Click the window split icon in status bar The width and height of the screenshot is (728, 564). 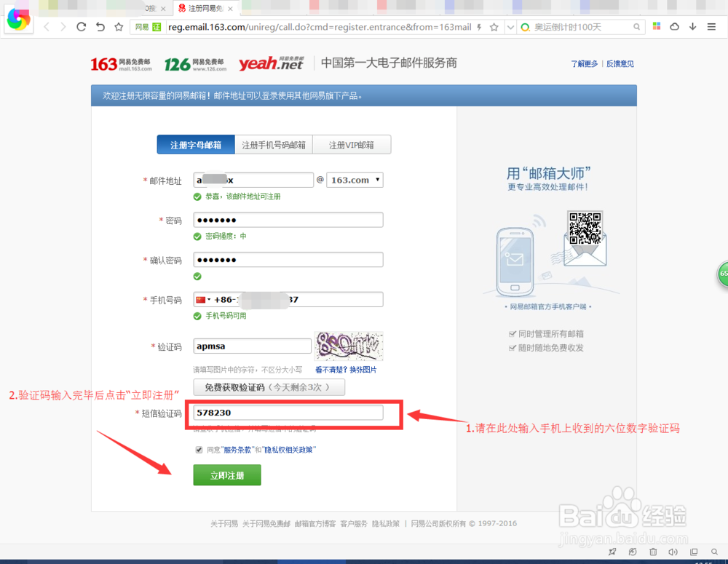click(694, 552)
